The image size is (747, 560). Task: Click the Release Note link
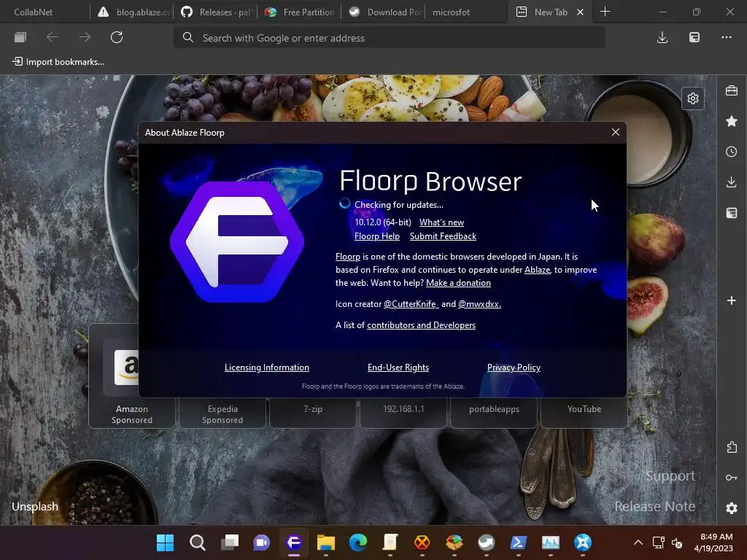click(x=654, y=506)
